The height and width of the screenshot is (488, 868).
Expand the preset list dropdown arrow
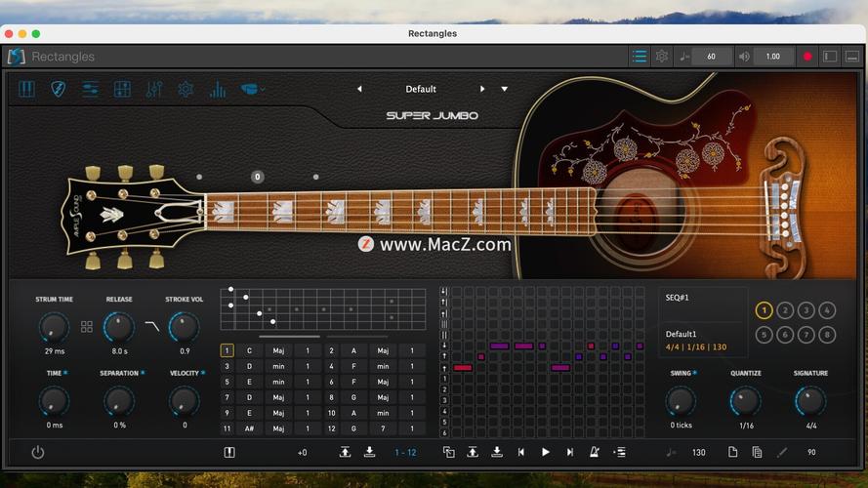click(x=505, y=89)
